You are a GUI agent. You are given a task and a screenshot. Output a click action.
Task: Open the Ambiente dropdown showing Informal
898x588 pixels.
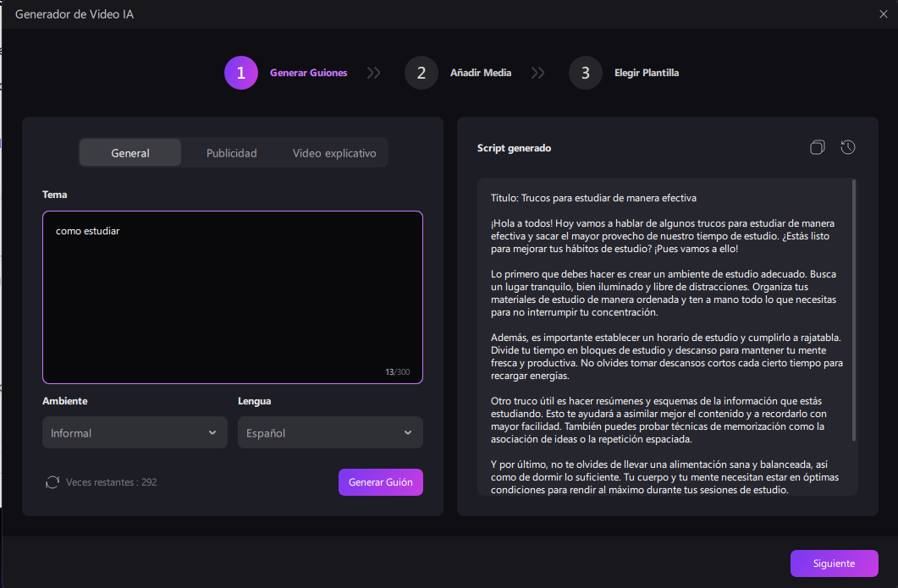coord(135,432)
